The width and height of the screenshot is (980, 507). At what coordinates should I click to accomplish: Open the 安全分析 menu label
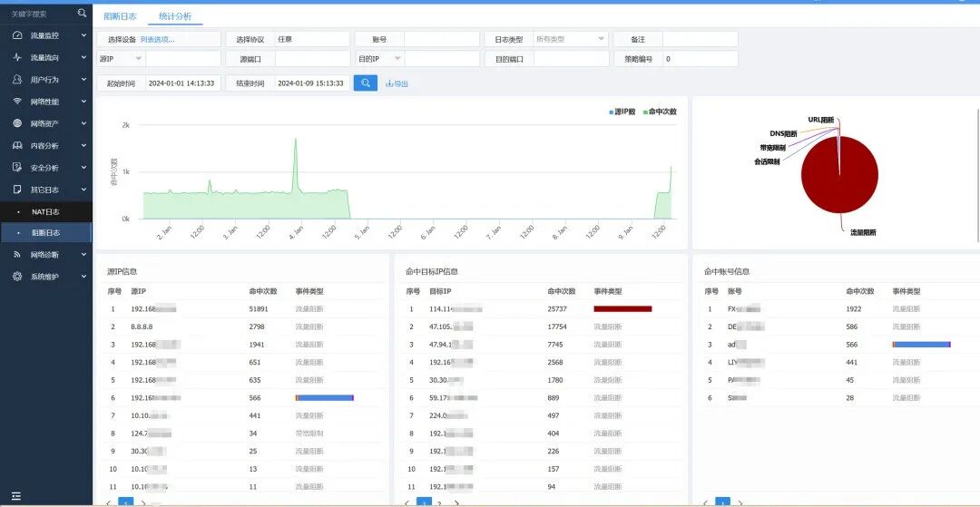pos(45,167)
